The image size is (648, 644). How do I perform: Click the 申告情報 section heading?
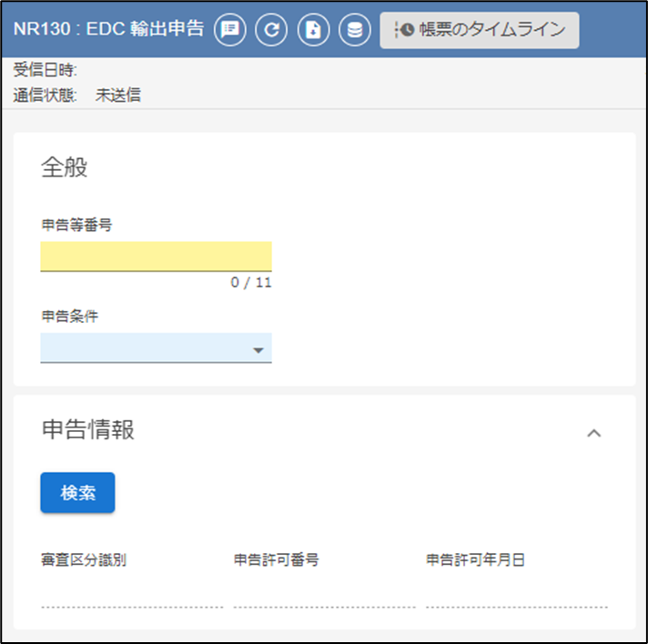tap(88, 430)
